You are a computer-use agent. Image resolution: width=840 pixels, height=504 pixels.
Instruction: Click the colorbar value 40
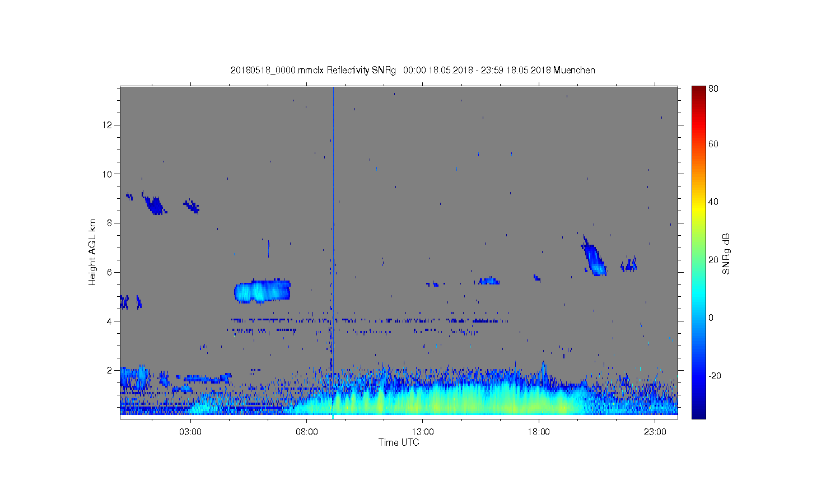coord(713,202)
